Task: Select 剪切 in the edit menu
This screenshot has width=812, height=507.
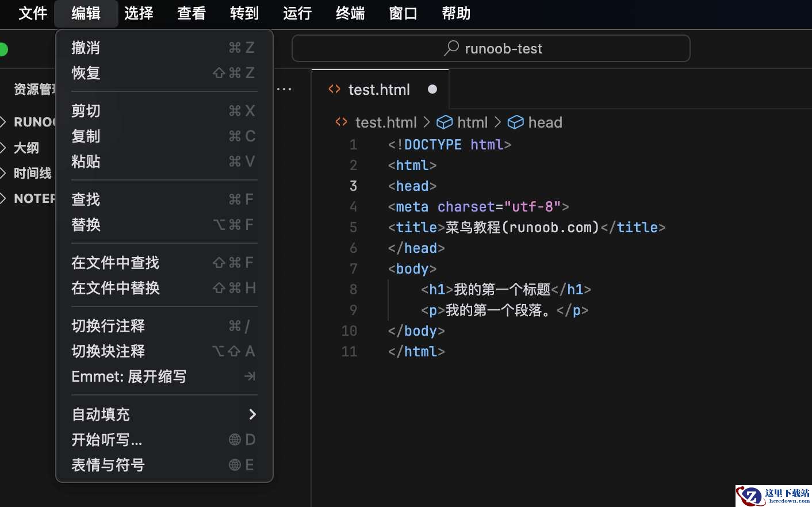Action: [x=164, y=111]
